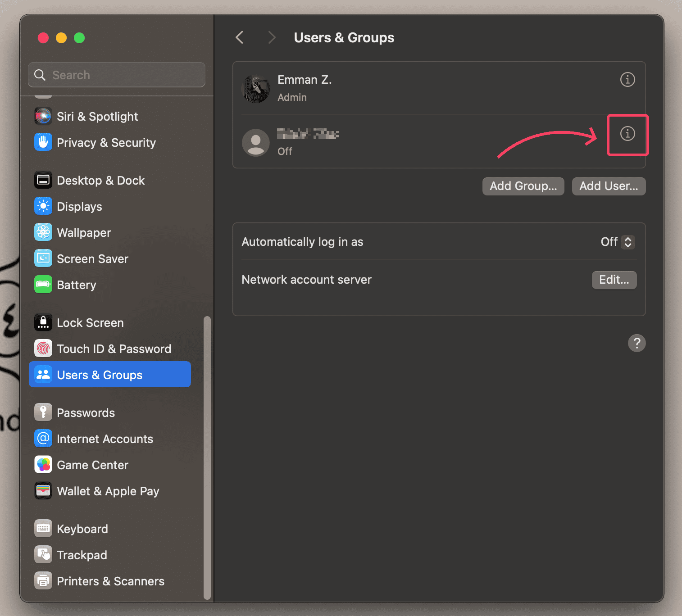Click Emman Z. profile picture thumbnail
Viewport: 682px width, 616px height.
(x=256, y=89)
